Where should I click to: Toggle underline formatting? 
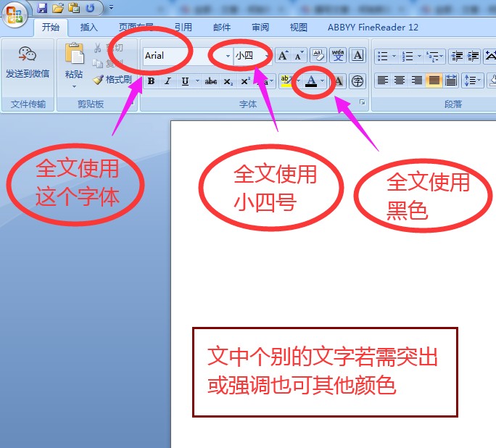[x=186, y=82]
